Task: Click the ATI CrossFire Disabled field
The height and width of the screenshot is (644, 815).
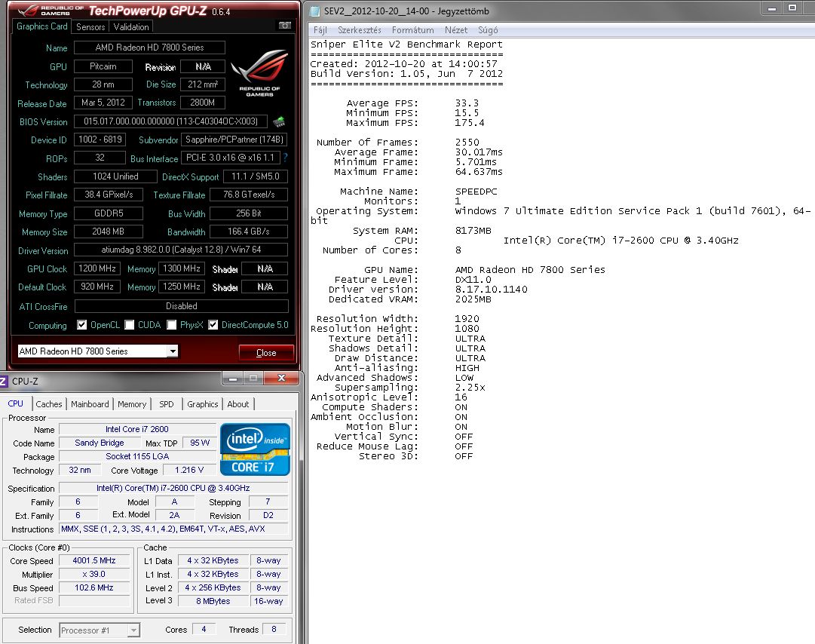Action: pos(182,306)
